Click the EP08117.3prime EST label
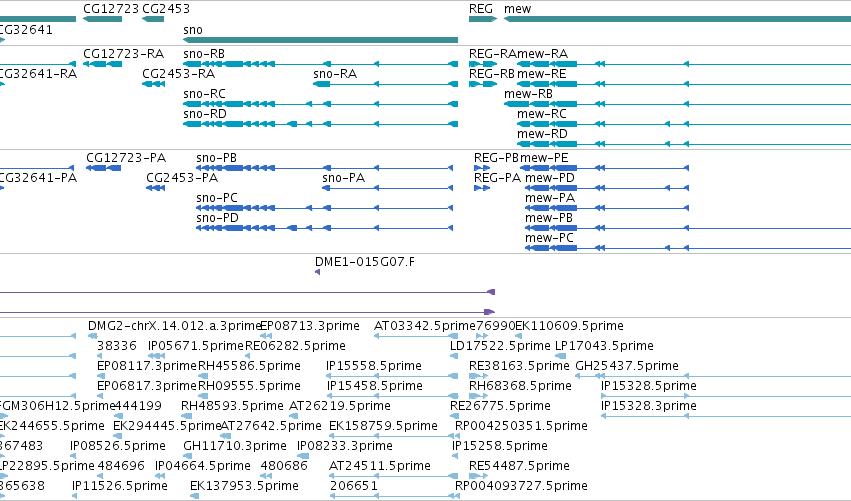Image resolution: width=851 pixels, height=501 pixels. click(147, 366)
